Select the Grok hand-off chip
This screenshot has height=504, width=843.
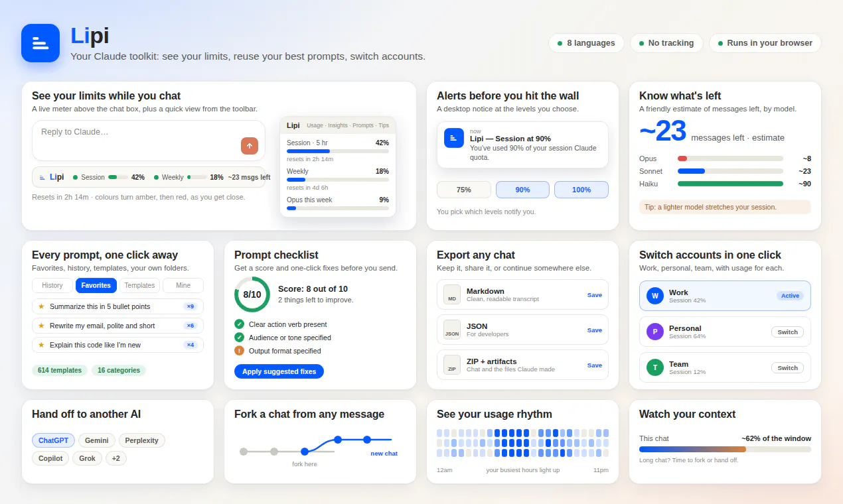(x=87, y=458)
